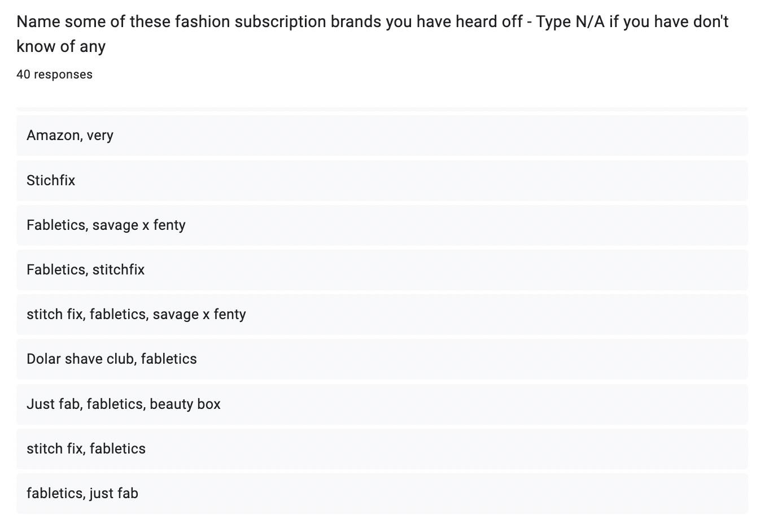769x532 pixels.
Task: Select the "fabletics, just fab" response row
Action: (382, 494)
